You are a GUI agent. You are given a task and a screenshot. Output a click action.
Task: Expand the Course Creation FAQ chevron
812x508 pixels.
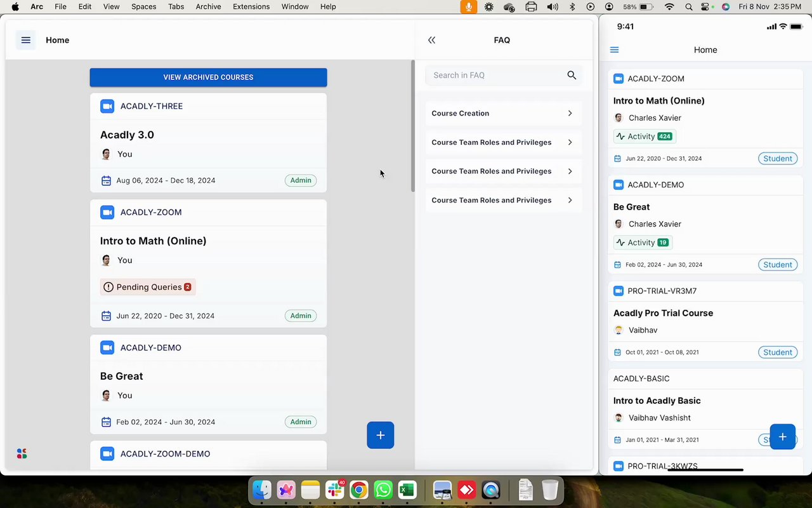pos(570,113)
